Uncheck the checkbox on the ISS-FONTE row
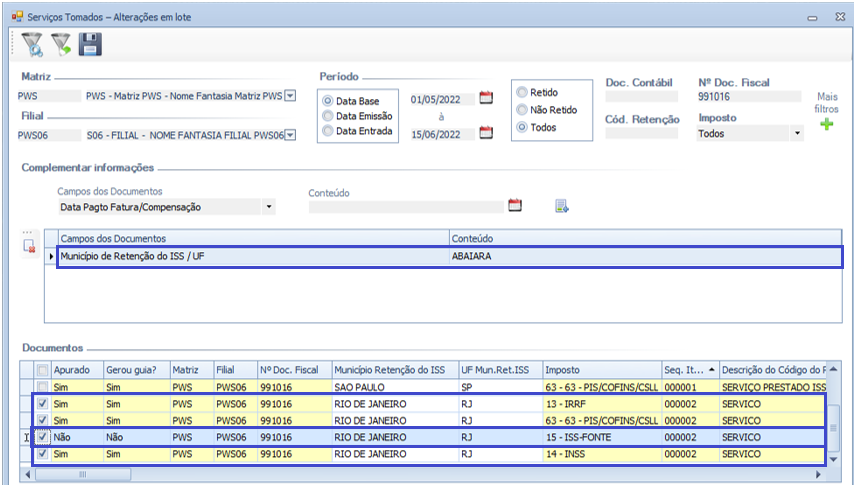The width and height of the screenshot is (856, 486). tap(41, 438)
